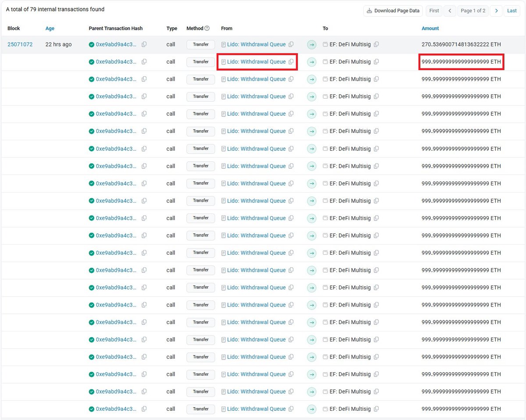Click the previous page chevron arrow

[x=450, y=11]
